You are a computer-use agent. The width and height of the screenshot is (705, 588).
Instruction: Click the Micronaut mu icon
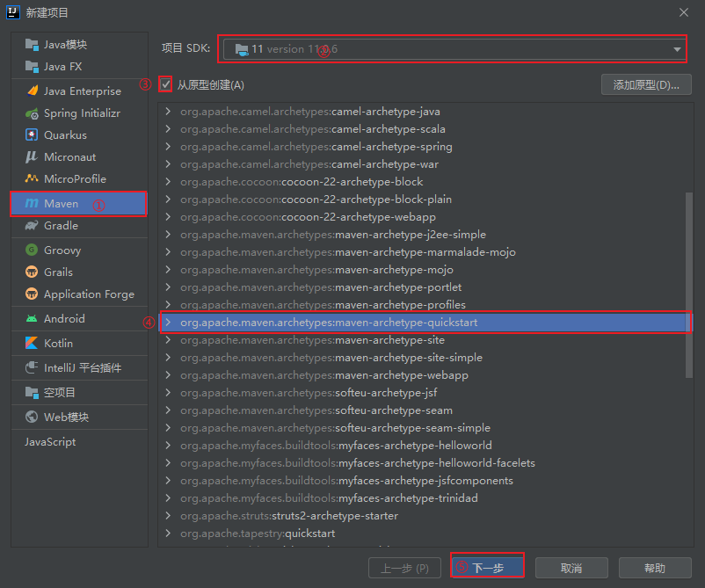[32, 157]
